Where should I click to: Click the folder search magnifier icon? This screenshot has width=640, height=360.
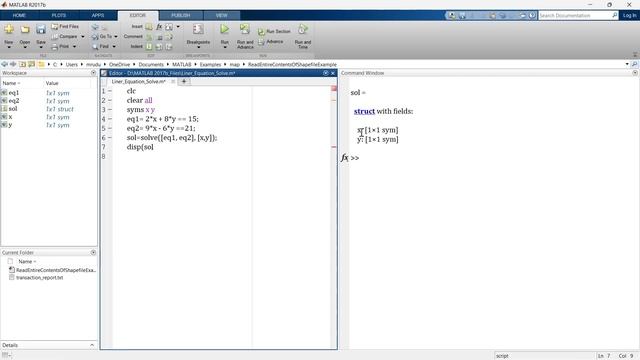(634, 64)
